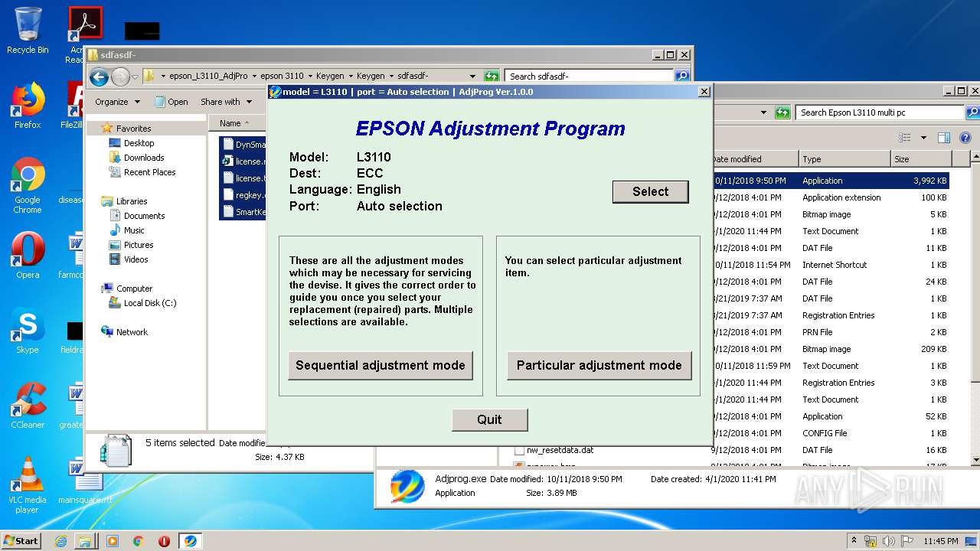Sort by the Name column header
980x551 pixels.
(237, 123)
